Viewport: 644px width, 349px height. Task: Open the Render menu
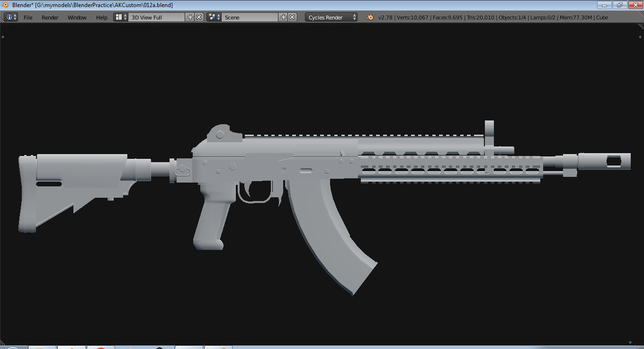(50, 18)
